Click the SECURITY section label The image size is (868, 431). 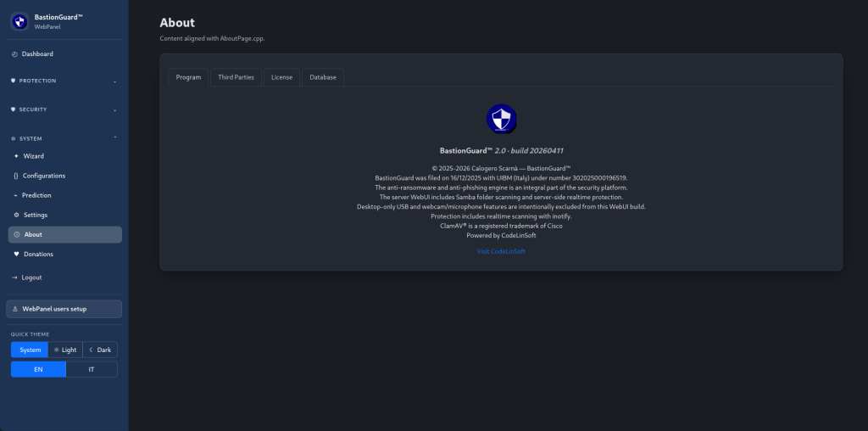click(33, 109)
